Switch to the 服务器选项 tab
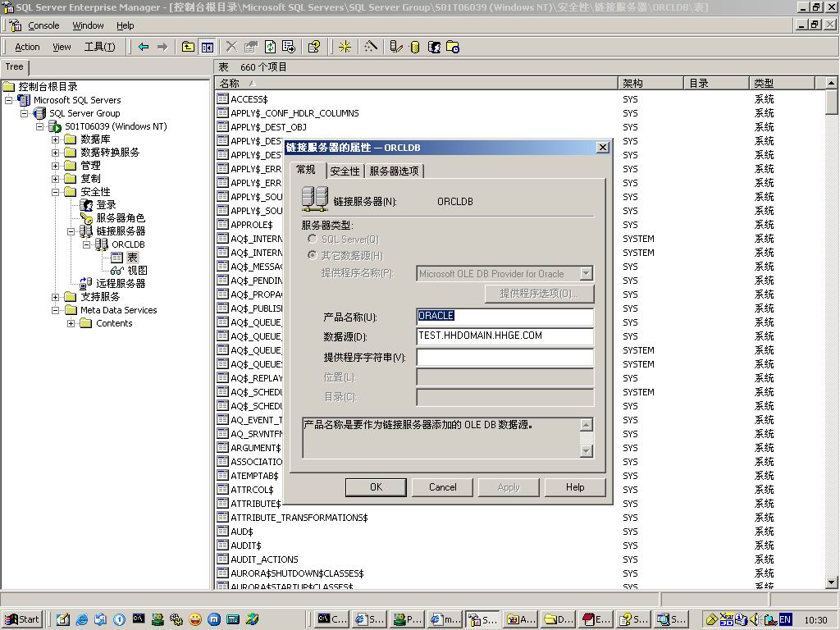This screenshot has height=630, width=840. [x=394, y=171]
